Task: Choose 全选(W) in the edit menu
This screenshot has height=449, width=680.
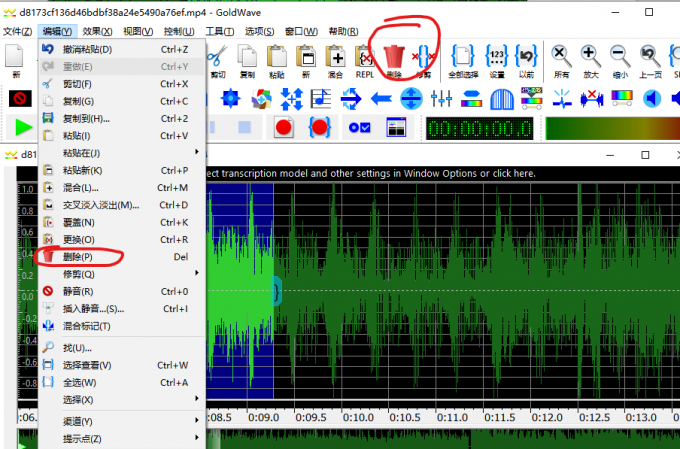Action: [x=121, y=383]
